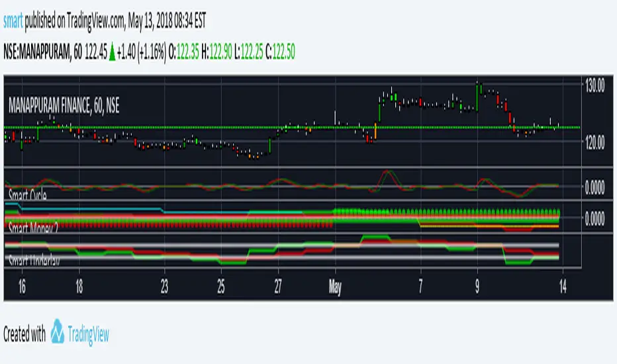Click the low value L:122.25
This screenshot has width=617, height=364.
(x=248, y=52)
